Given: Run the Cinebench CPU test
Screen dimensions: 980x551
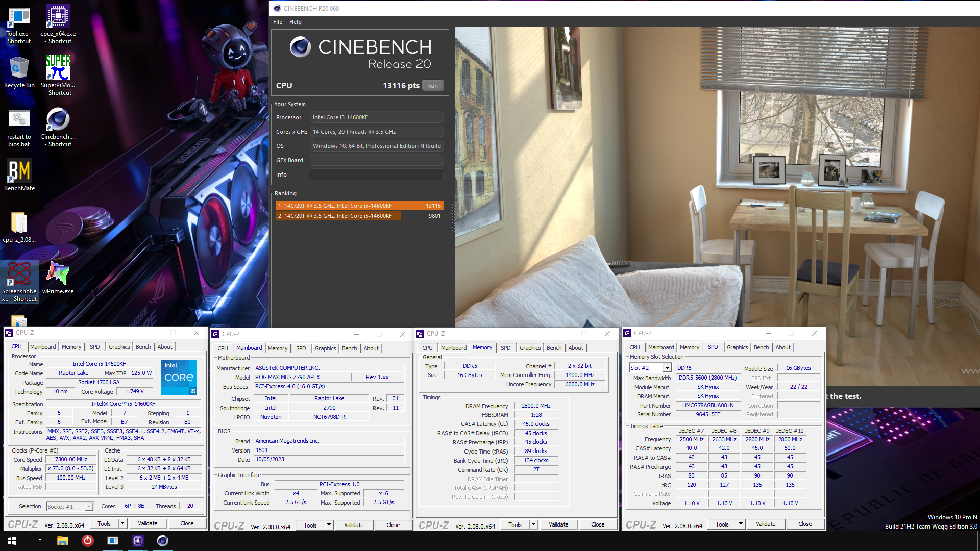Looking at the screenshot, I should click(x=432, y=86).
